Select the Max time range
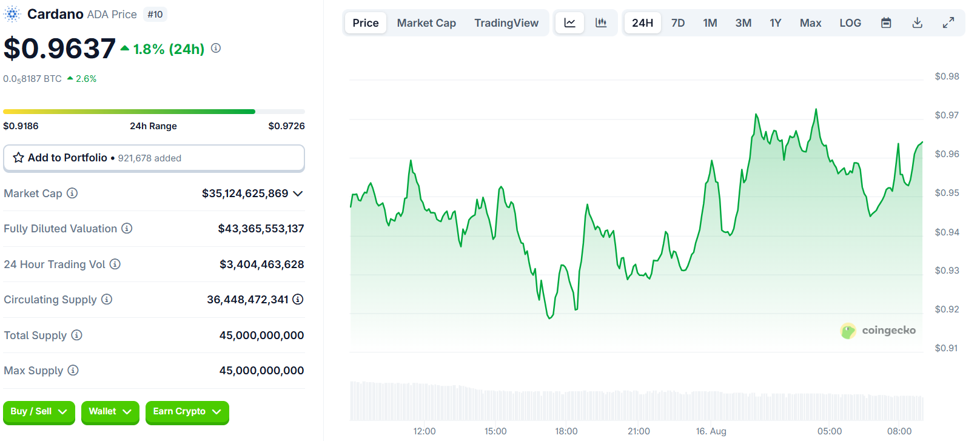 click(811, 23)
